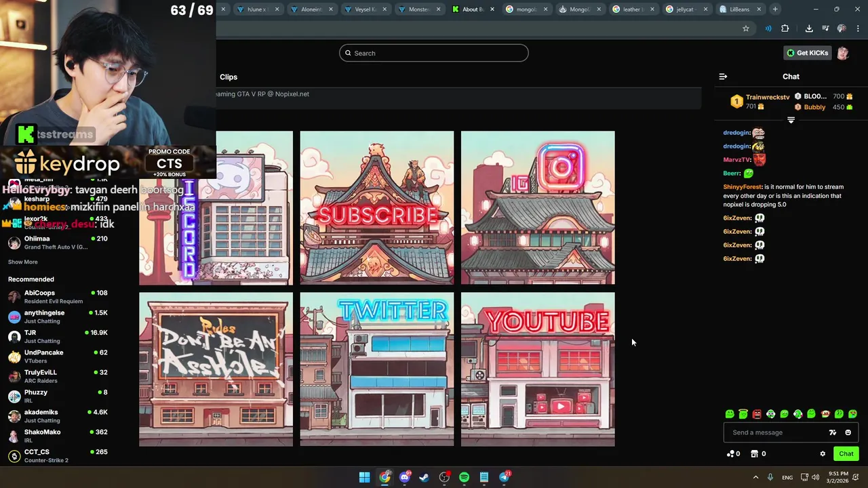
Task: Open media controls in Chrome toolbar
Action: coord(825,28)
